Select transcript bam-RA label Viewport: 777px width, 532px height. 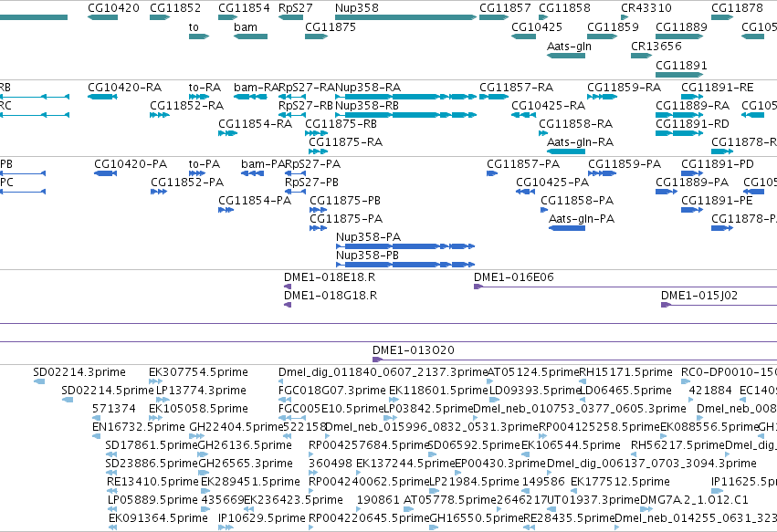click(x=257, y=88)
